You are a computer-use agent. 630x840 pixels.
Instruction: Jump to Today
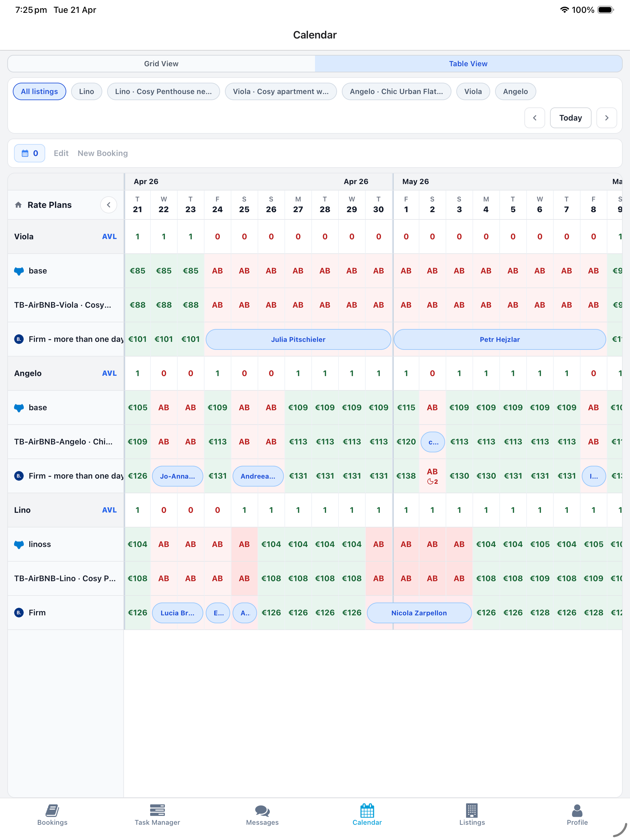(x=570, y=118)
